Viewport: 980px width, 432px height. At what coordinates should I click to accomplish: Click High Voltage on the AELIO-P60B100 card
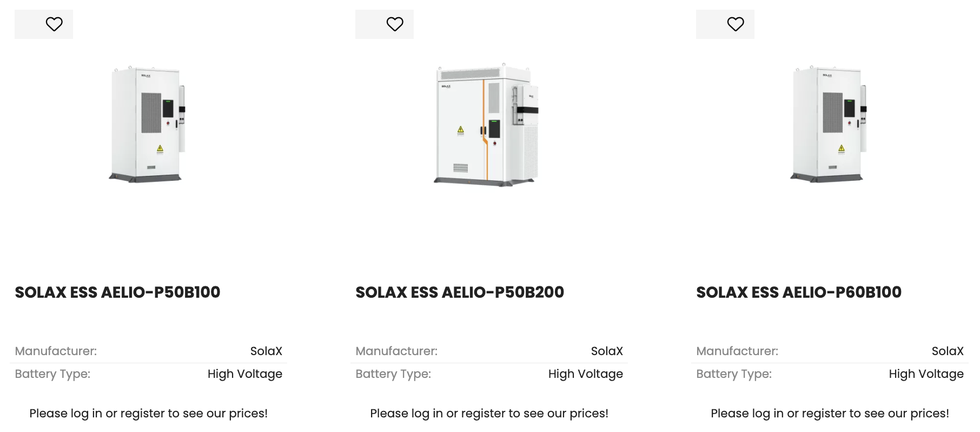tap(926, 374)
